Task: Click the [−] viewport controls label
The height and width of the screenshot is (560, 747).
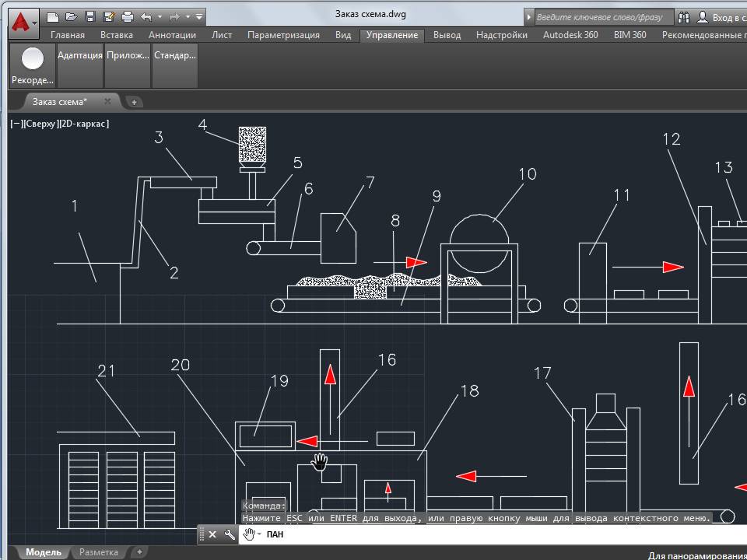Action: (16, 124)
